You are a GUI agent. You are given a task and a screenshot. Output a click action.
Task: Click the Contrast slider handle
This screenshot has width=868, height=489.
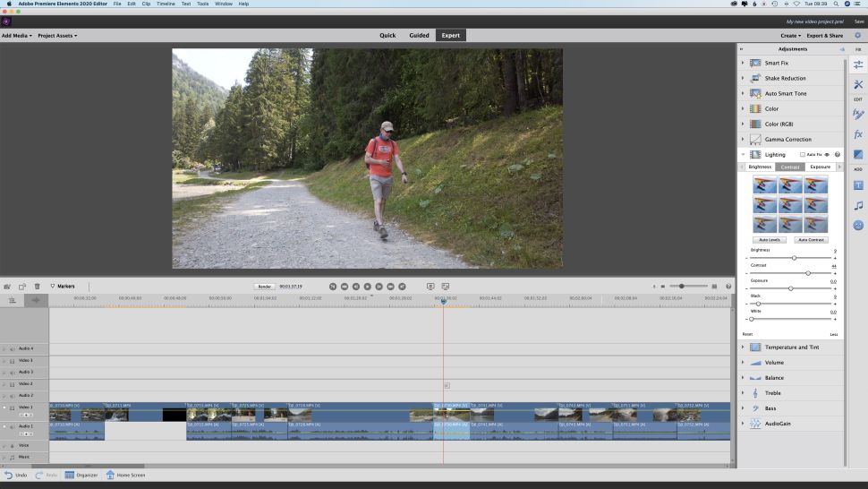click(x=808, y=273)
